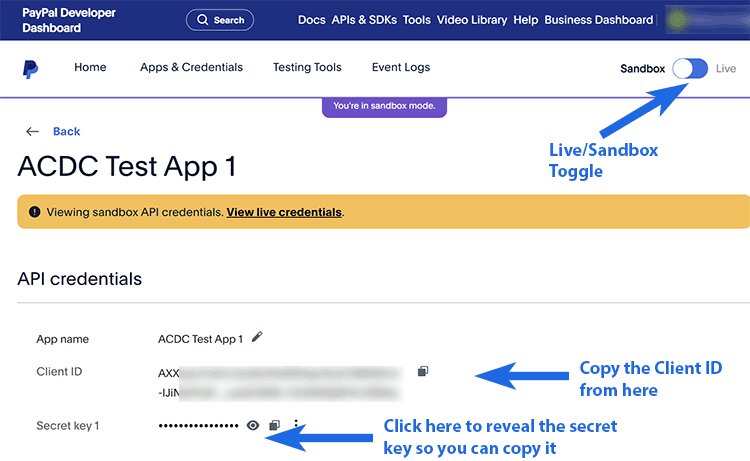Click the Client ID label
This screenshot has width=750, height=461.
tap(59, 372)
